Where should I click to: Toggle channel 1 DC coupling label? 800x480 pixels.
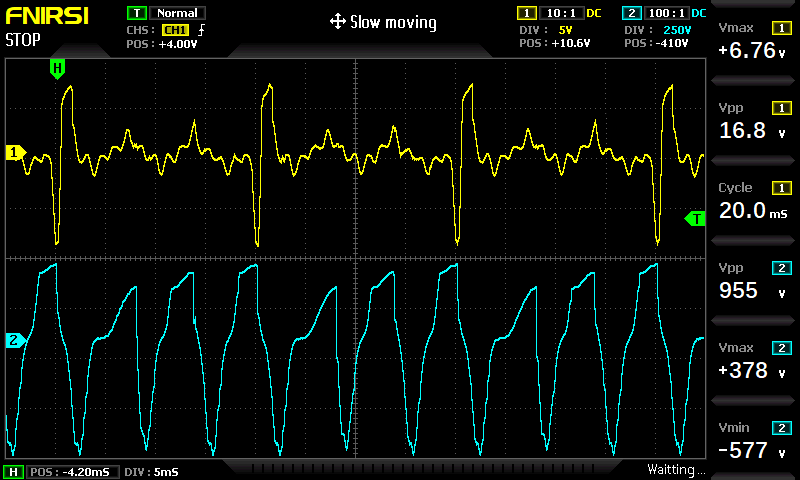coord(593,14)
